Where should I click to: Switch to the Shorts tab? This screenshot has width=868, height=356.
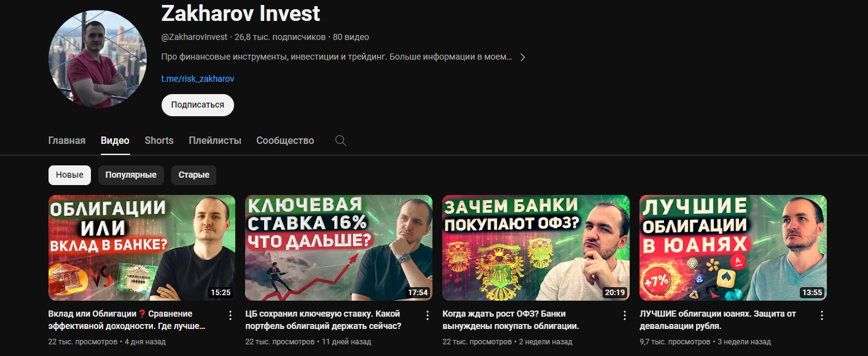click(x=159, y=141)
